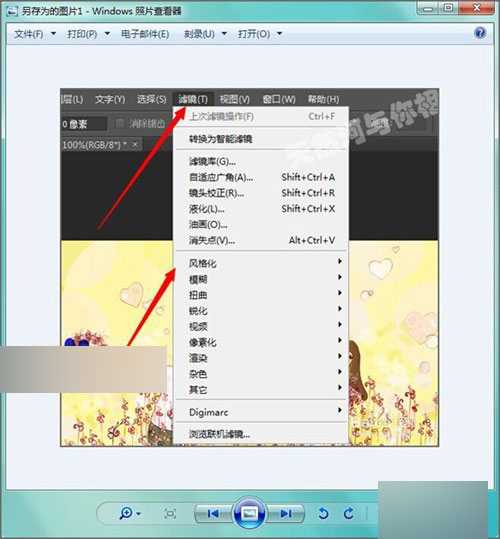This screenshot has height=539, width=500.
Task: Rotate the photo clockwise
Action: pyautogui.click(x=349, y=514)
